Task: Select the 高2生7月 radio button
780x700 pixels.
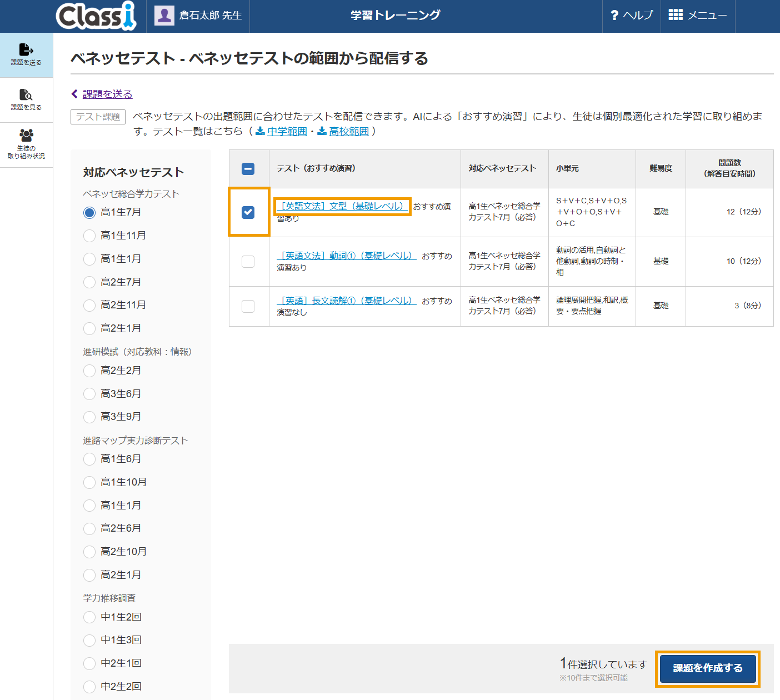Action: 89,282
